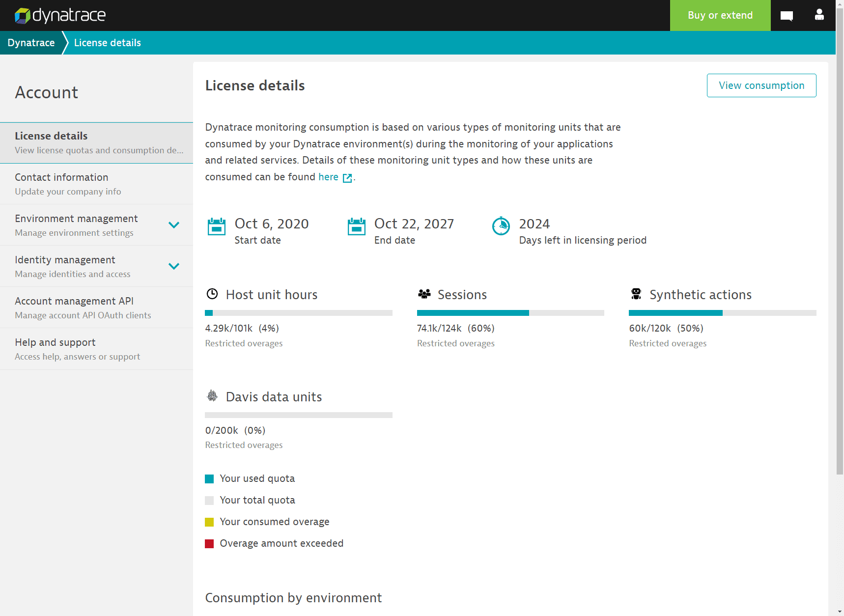Click the End date calendar icon
The height and width of the screenshot is (616, 844).
pyautogui.click(x=357, y=226)
